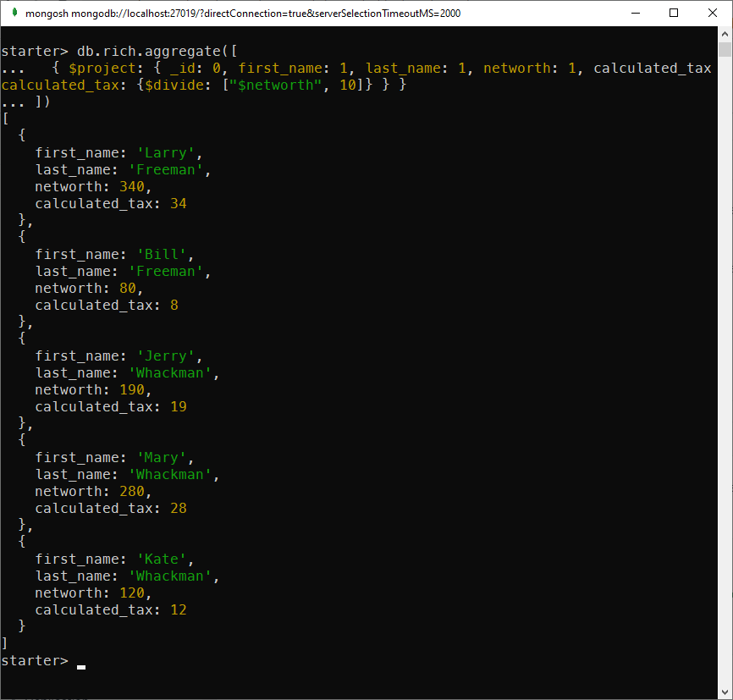Click the mongosh leaf icon in title bar

(x=14, y=13)
